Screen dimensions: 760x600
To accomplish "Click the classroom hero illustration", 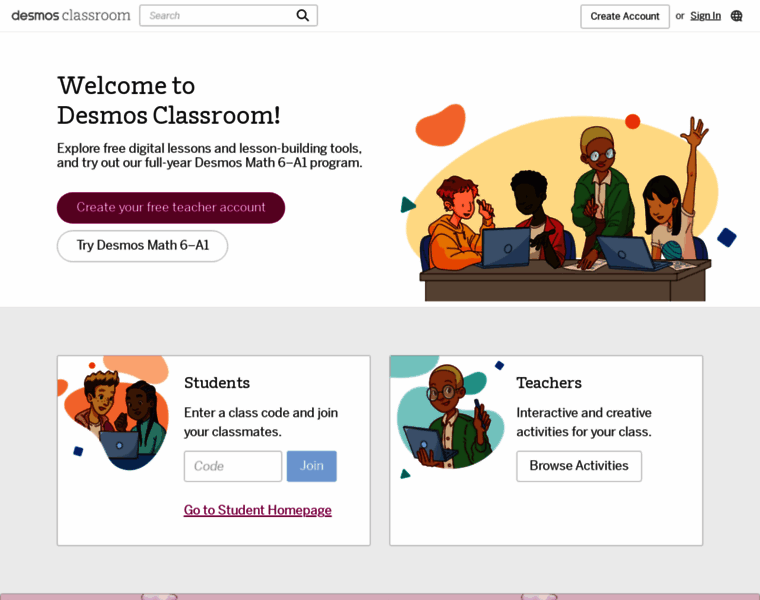I will pos(569,203).
